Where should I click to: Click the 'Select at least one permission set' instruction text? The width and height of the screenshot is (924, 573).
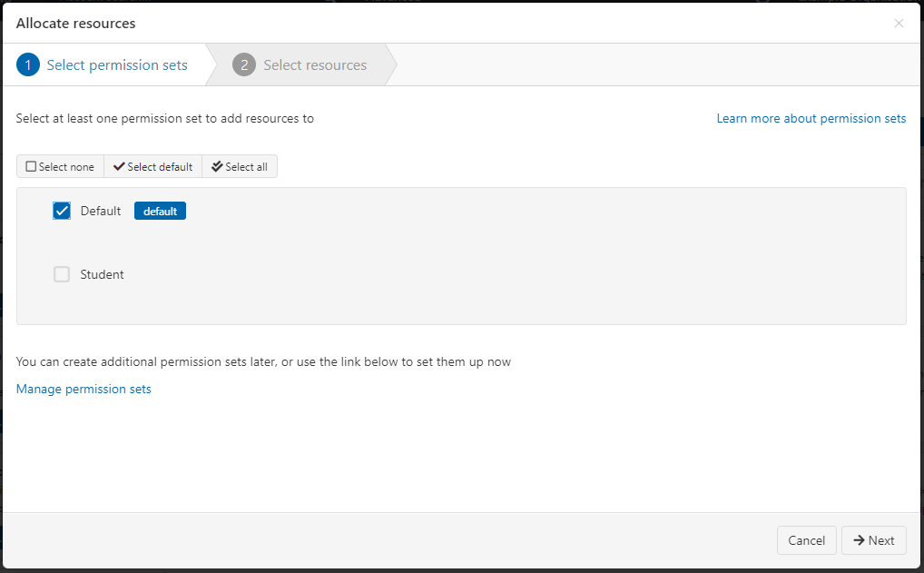click(165, 119)
